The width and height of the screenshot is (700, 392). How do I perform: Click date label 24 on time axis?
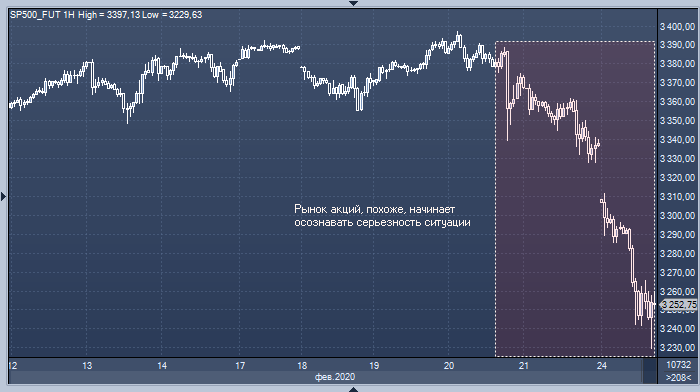(x=602, y=366)
